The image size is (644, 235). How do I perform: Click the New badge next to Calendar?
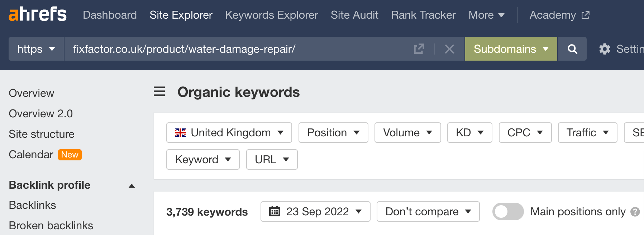coord(70,155)
